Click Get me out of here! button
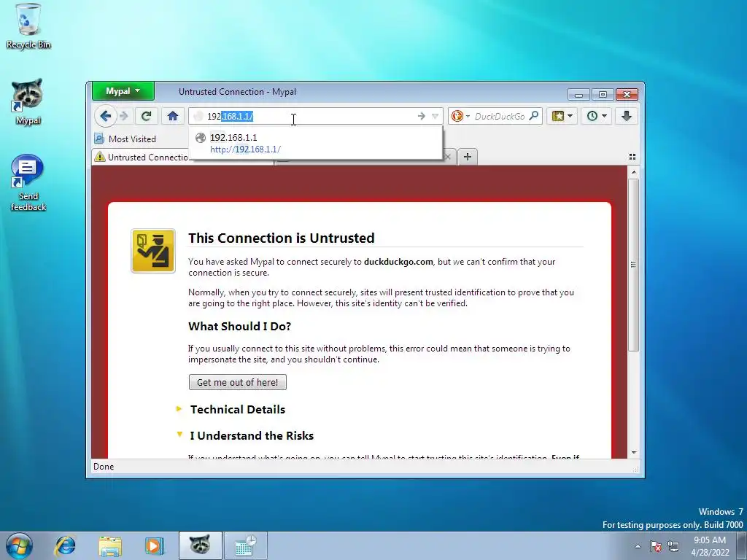Viewport: 747px width, 560px height. (237, 382)
